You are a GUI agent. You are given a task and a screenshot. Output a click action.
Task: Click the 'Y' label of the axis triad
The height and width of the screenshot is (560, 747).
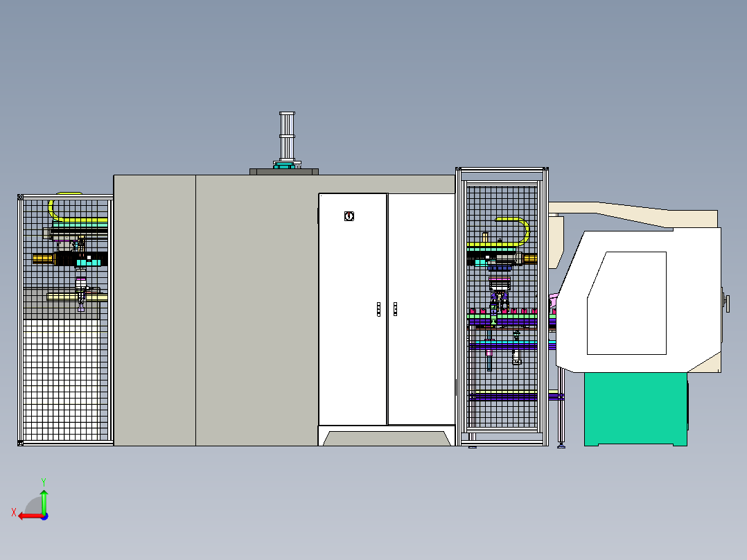click(44, 482)
